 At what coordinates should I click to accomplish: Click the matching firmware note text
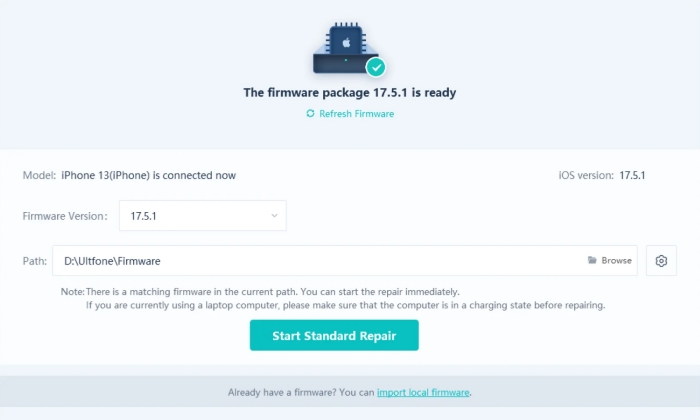(272, 291)
